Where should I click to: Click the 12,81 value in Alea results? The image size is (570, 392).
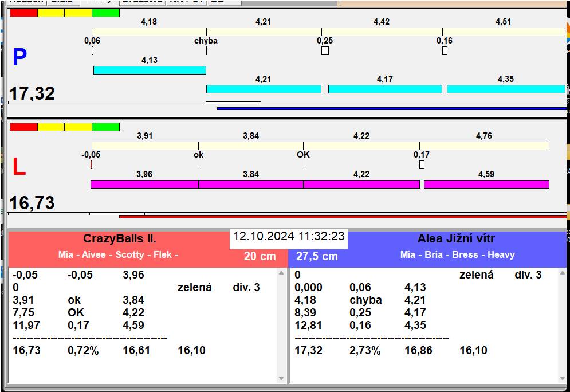tap(308, 325)
